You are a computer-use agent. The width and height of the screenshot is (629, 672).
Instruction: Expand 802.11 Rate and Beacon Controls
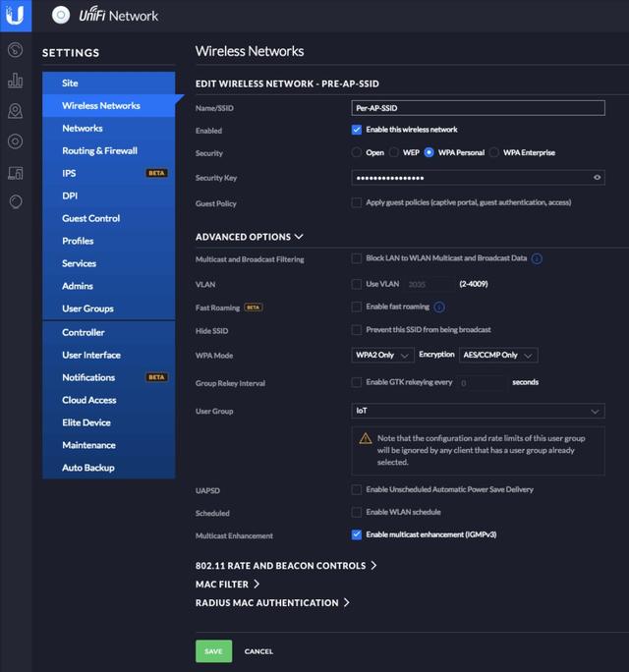pyautogui.click(x=286, y=566)
